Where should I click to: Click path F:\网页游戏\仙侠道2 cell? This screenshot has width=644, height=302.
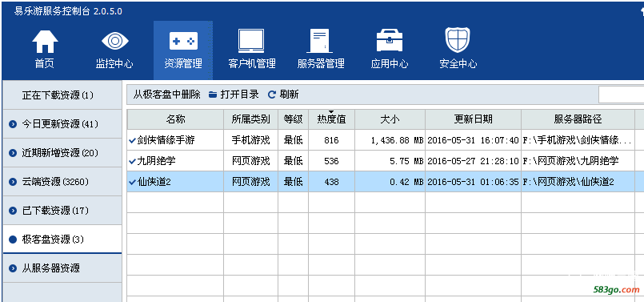click(x=578, y=182)
